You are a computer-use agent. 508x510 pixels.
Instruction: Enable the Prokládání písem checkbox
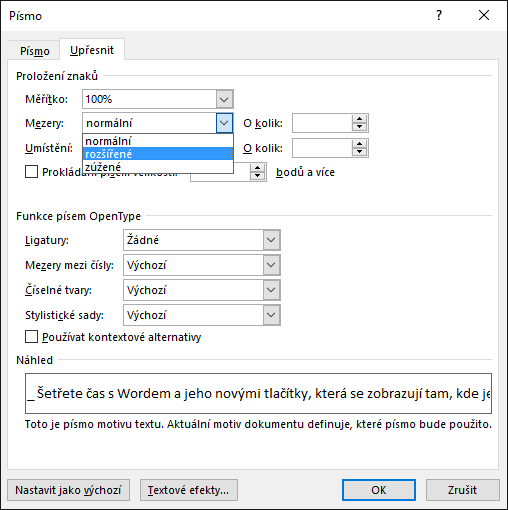(x=31, y=172)
